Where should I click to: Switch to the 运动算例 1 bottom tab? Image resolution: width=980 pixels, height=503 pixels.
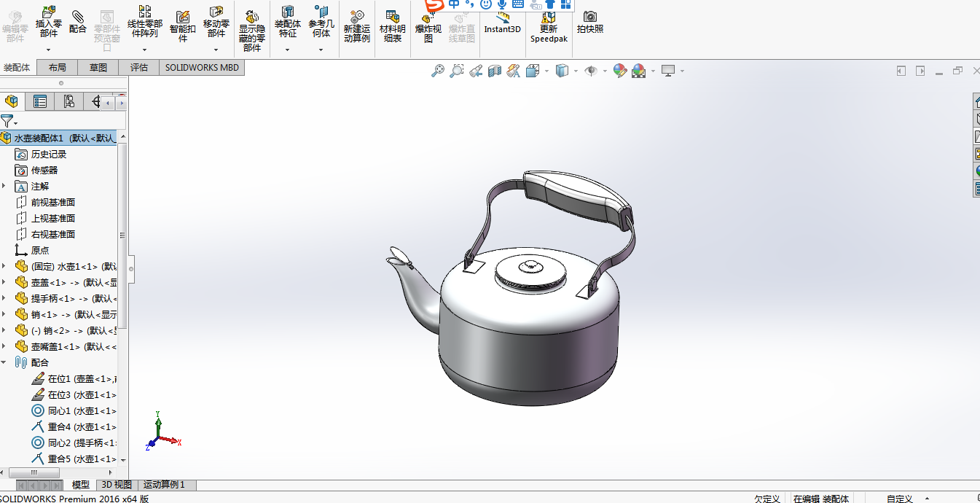[x=164, y=485]
